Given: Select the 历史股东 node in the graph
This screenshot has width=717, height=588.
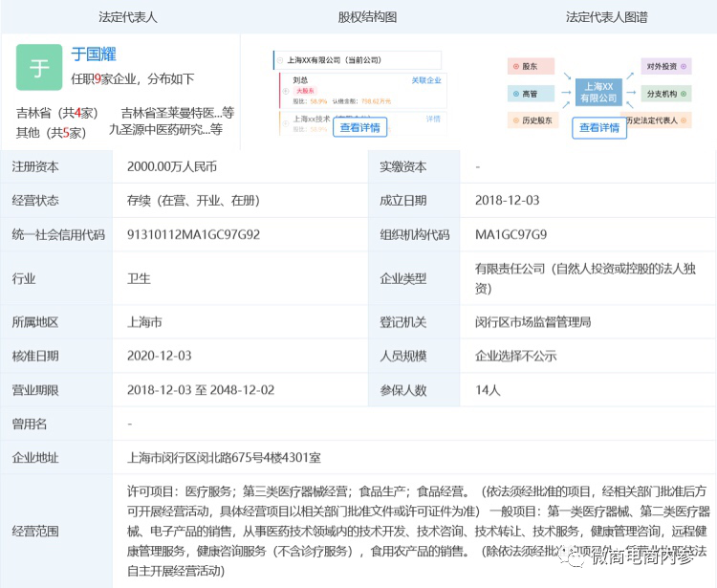Looking at the screenshot, I should click(x=533, y=120).
